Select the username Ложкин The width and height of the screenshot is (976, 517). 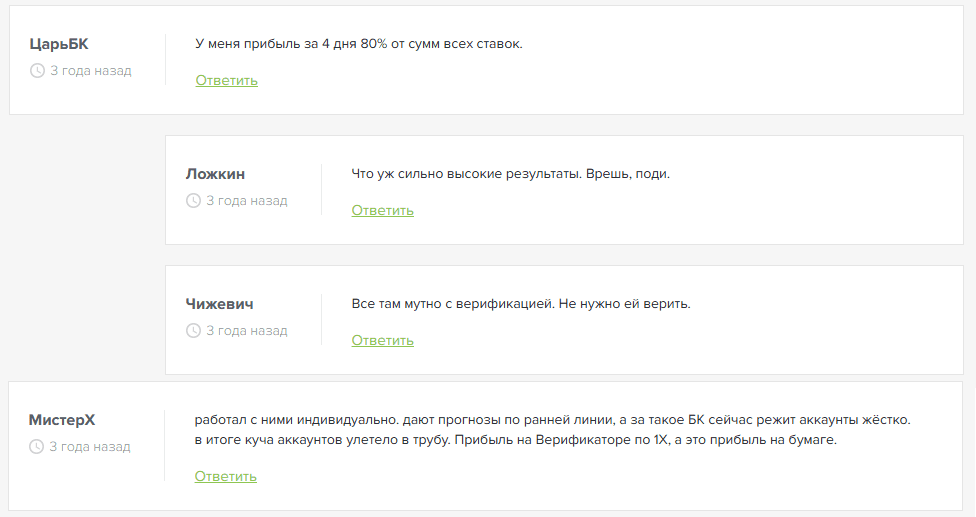click(x=215, y=174)
